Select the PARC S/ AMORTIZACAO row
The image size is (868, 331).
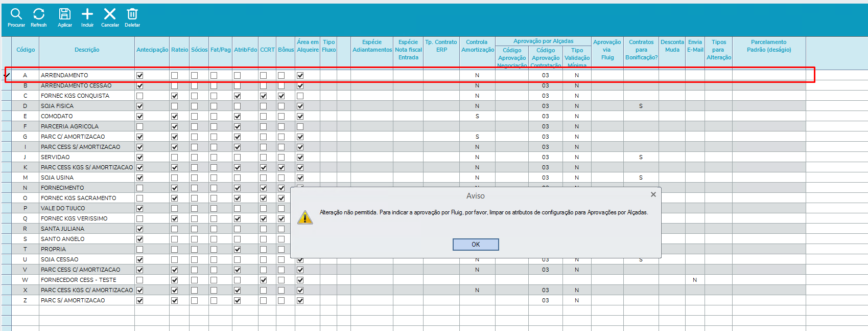tap(404, 300)
